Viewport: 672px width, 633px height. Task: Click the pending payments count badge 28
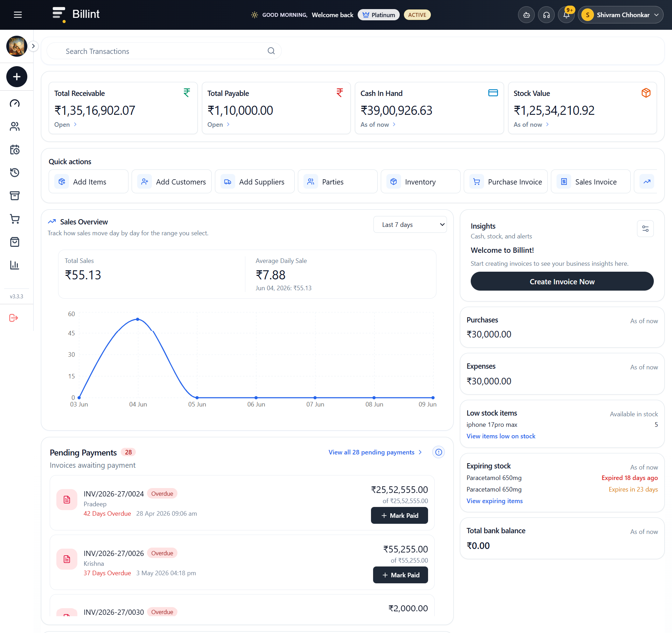point(128,452)
